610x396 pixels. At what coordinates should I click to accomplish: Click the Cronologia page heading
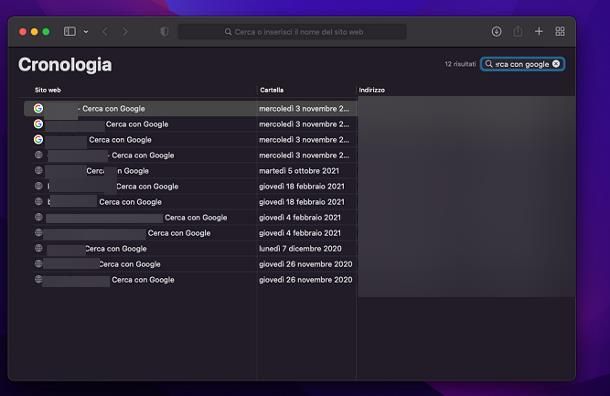point(65,65)
